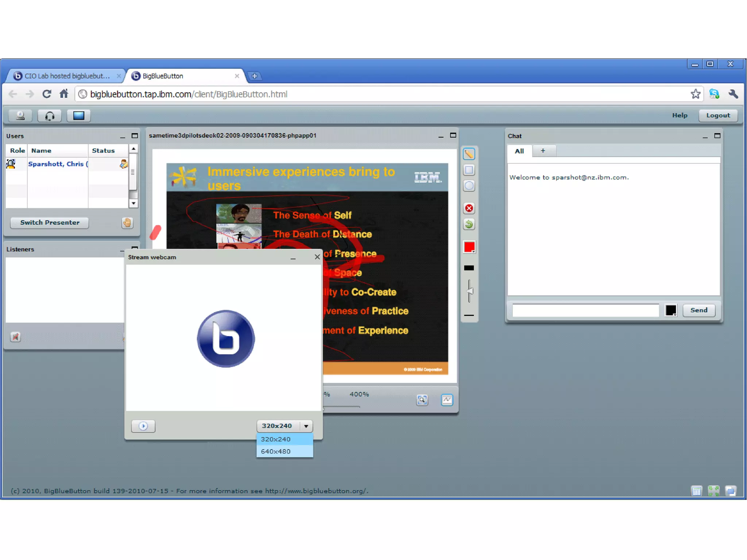Click the Logout button
Viewport: 747px width, 560px height.
pos(718,115)
